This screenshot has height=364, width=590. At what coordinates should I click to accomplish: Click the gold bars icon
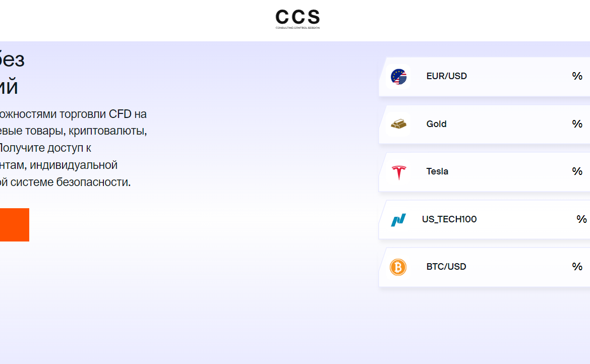[398, 124]
